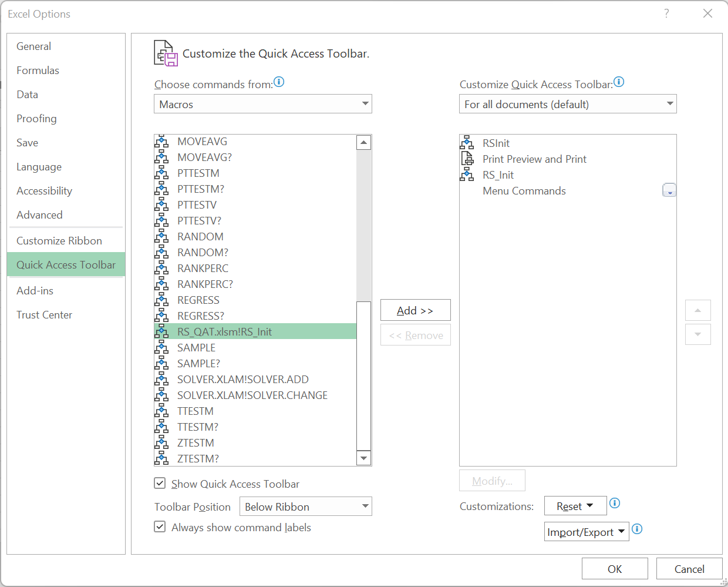728x587 pixels.
Task: Select the Accessibility options category
Action: (66, 191)
